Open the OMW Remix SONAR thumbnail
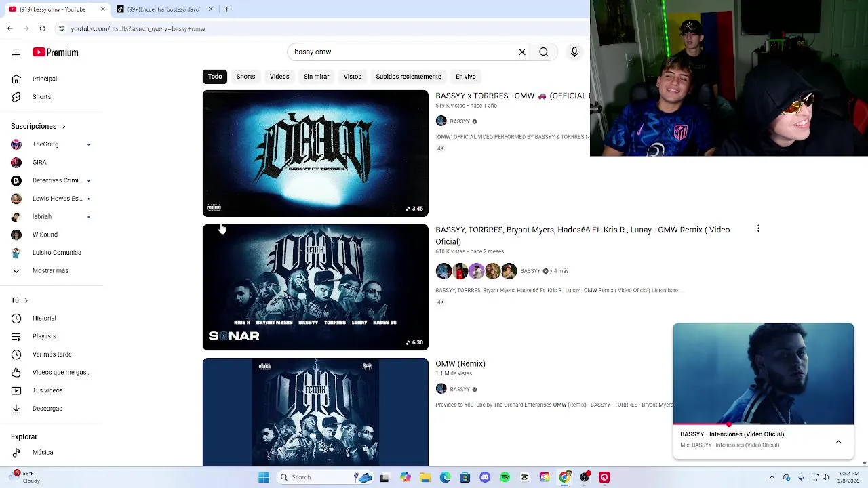 pos(315,287)
